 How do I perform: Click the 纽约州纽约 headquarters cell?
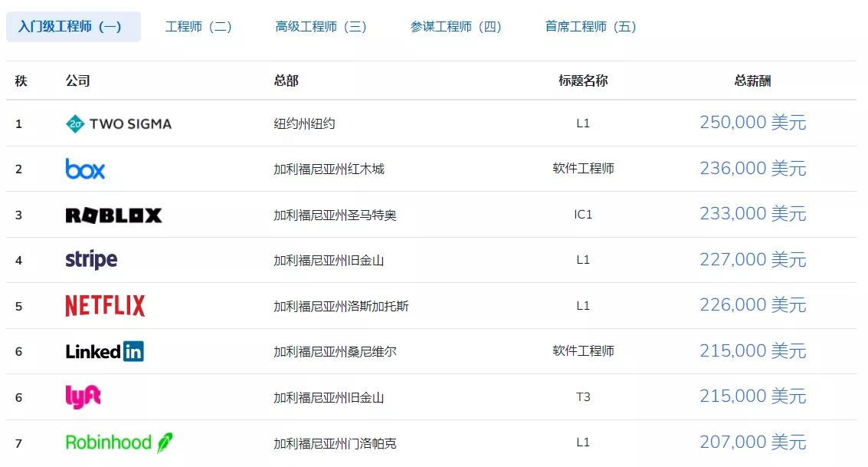304,123
